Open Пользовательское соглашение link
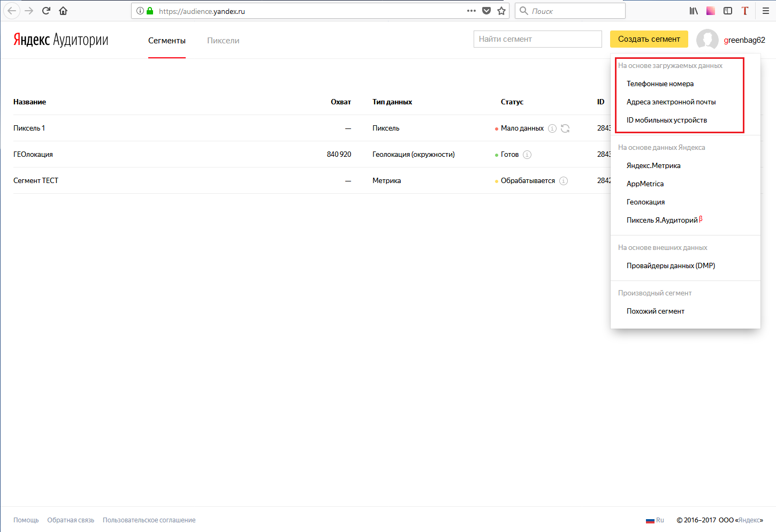Image resolution: width=776 pixels, height=532 pixels. 149,520
